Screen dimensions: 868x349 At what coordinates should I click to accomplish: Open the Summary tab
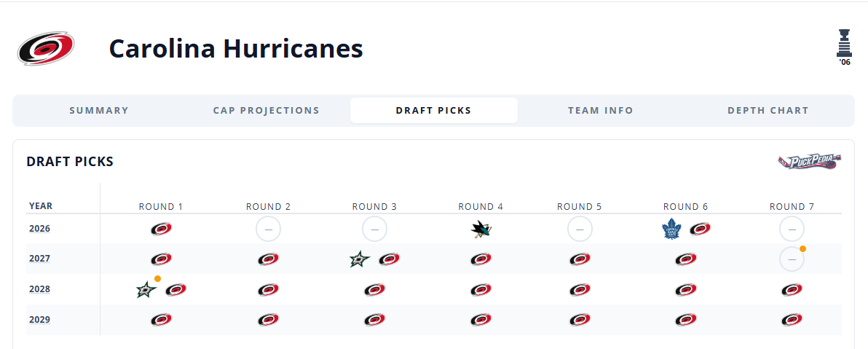tap(99, 110)
